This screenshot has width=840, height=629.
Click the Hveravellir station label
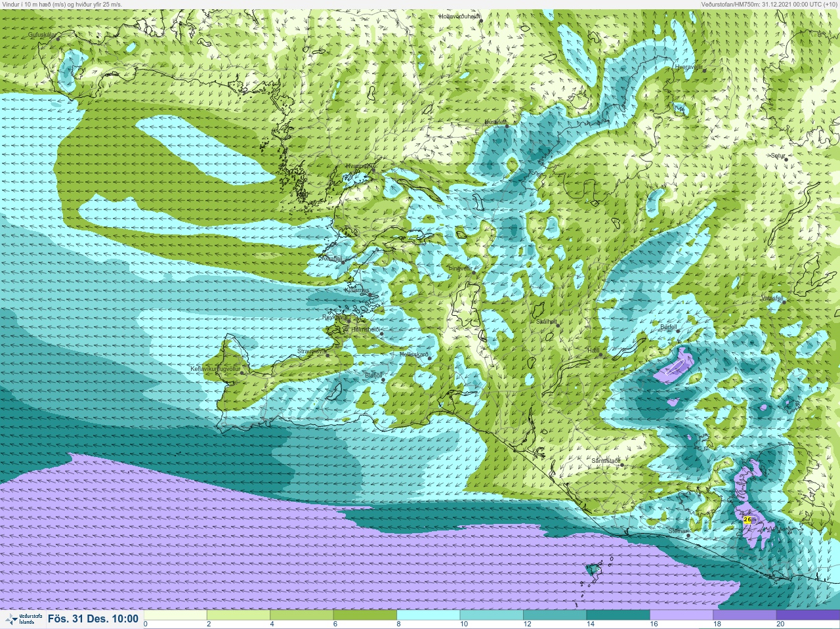click(688, 67)
